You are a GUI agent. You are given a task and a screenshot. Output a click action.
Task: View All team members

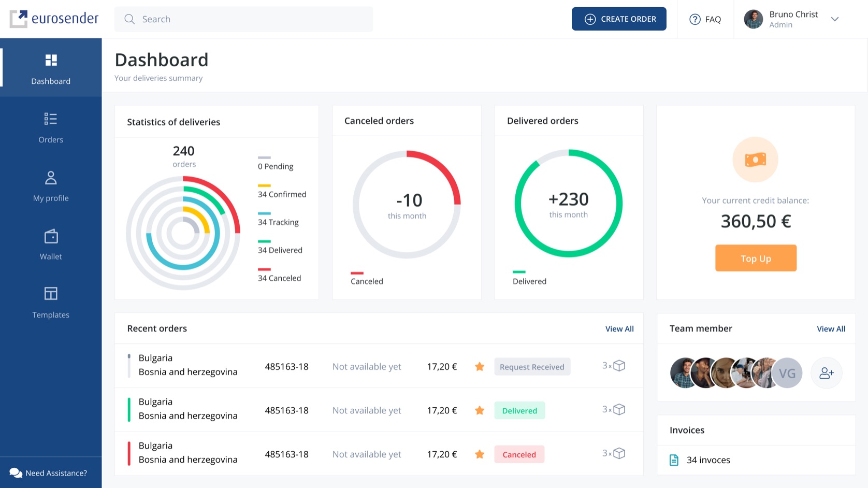[x=831, y=329]
